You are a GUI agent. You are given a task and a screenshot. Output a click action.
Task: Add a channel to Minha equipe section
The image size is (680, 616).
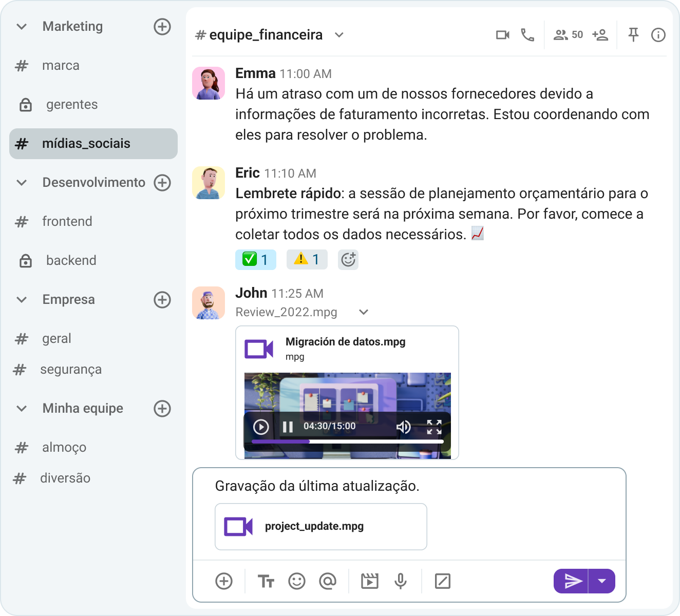[162, 409]
